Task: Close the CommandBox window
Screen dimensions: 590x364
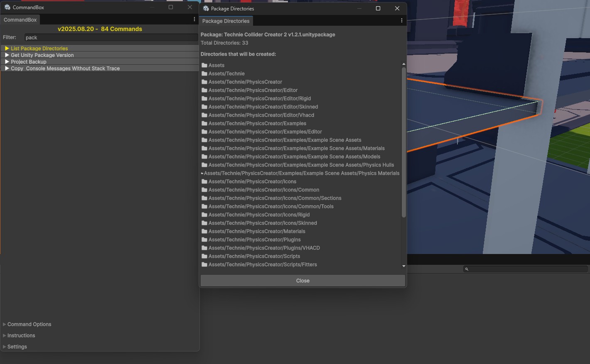Action: click(x=190, y=7)
